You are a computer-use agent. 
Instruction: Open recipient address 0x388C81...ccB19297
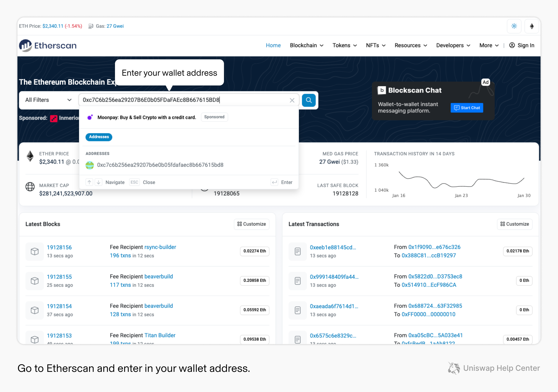[429, 256]
